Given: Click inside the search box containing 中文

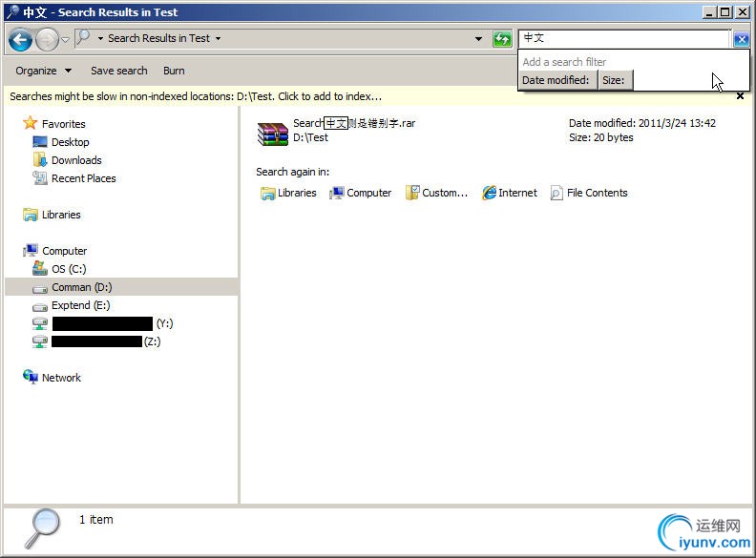Looking at the screenshot, I should point(624,38).
